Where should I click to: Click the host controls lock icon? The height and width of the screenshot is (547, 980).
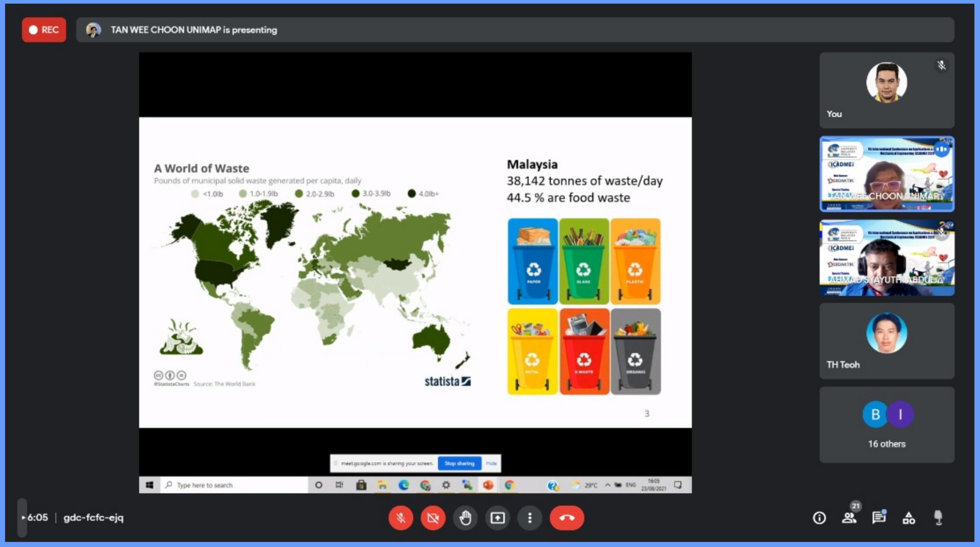(x=939, y=518)
